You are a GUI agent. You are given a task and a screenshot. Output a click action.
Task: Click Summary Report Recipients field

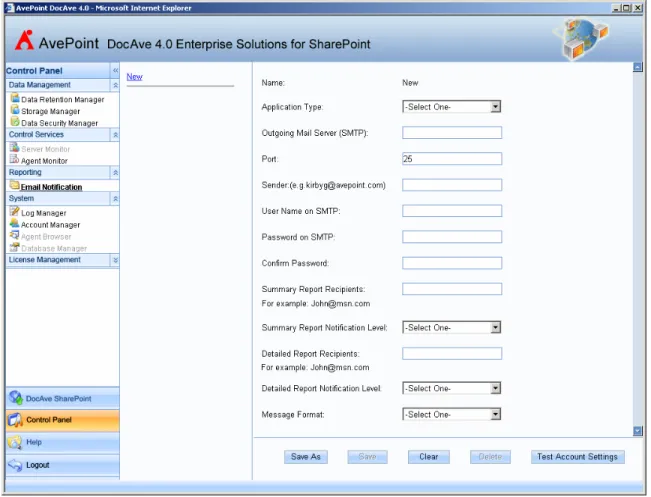pos(452,289)
